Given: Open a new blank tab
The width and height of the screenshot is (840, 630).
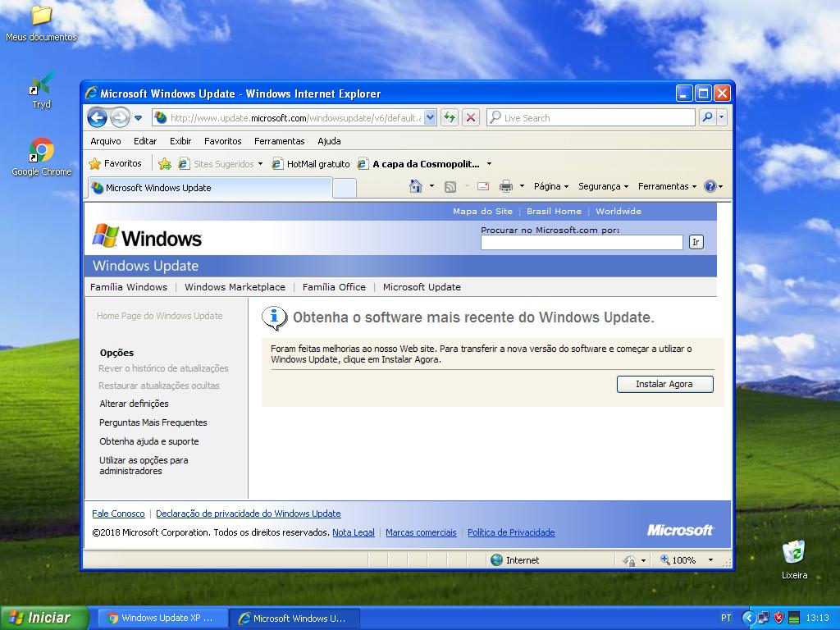Looking at the screenshot, I should click(345, 188).
